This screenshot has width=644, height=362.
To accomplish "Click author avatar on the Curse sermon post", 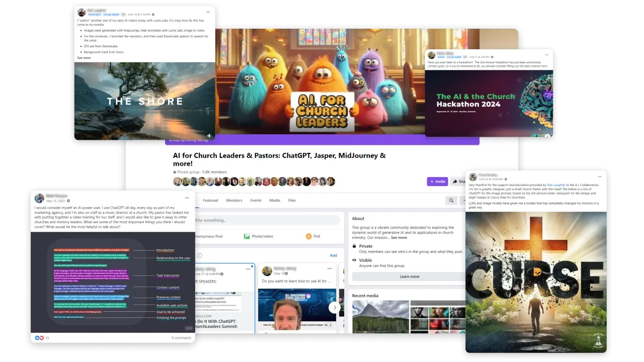I will [473, 177].
